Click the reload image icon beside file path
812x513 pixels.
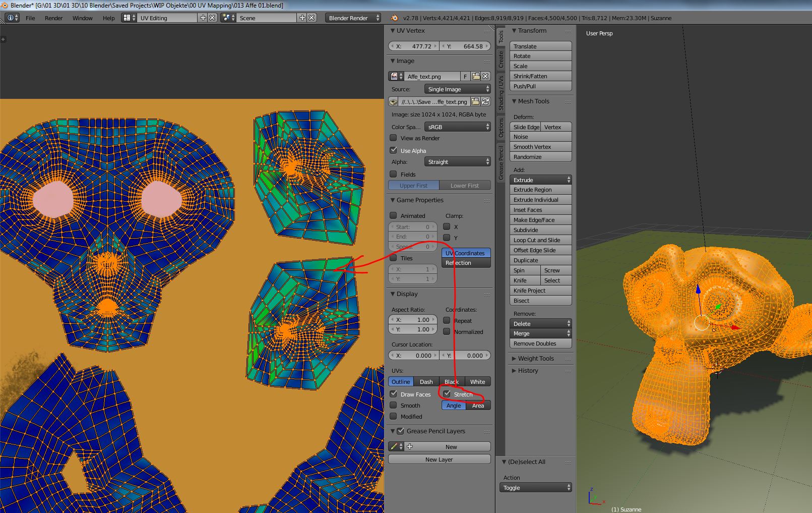(485, 102)
